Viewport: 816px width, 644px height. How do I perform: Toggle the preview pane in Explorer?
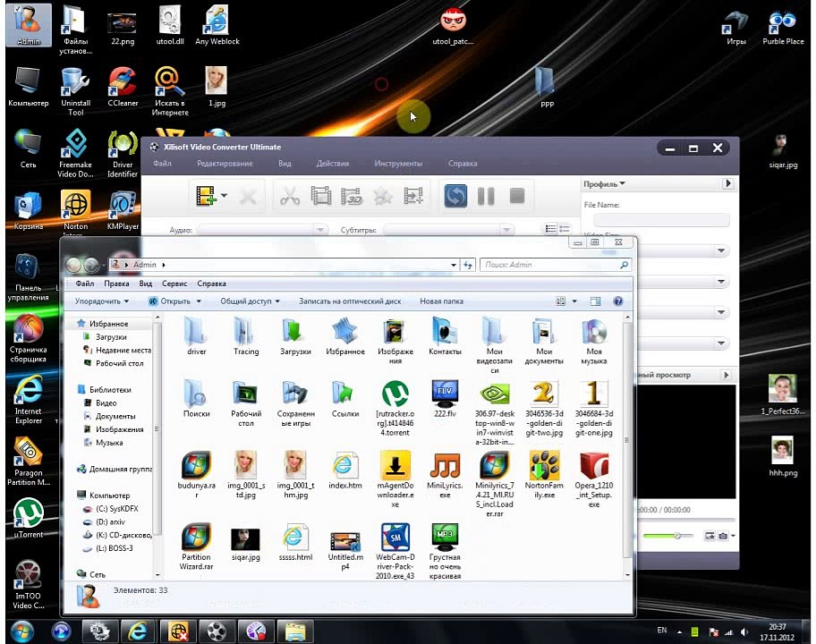pos(595,301)
